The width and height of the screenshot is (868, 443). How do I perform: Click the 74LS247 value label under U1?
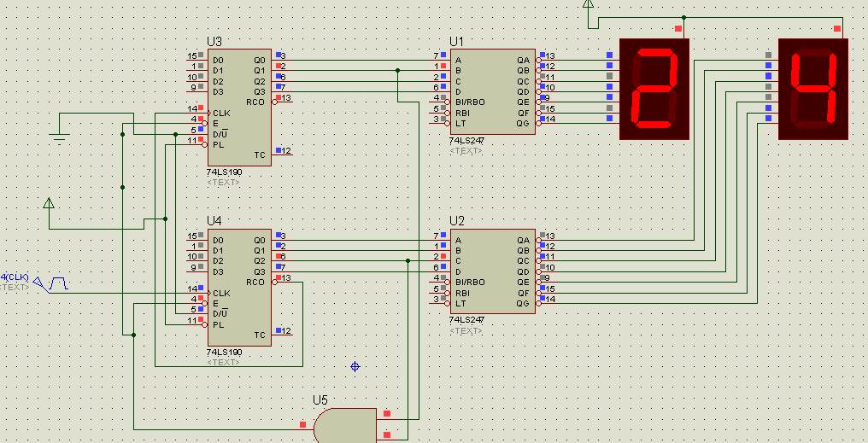click(466, 141)
